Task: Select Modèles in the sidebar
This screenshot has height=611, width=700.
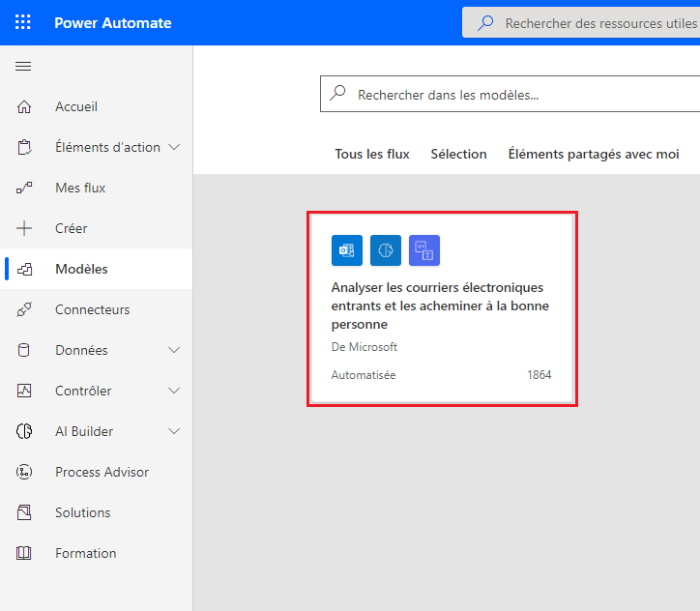Action: (97, 269)
